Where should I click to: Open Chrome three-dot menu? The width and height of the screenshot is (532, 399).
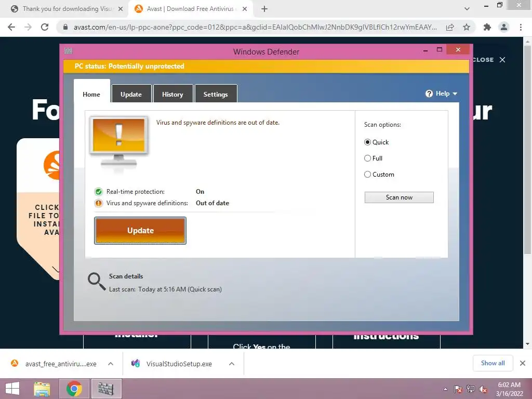(521, 27)
